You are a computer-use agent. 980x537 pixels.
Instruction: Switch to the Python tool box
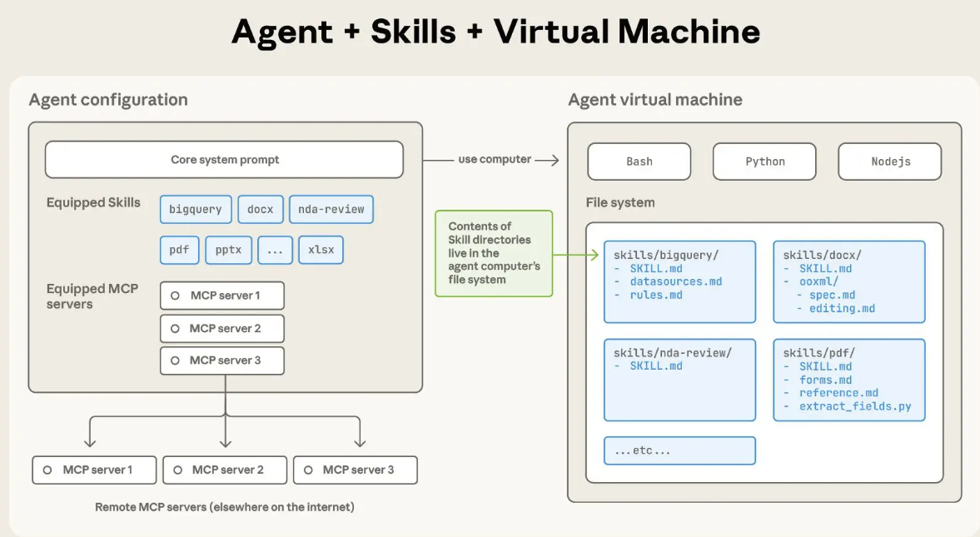764,162
